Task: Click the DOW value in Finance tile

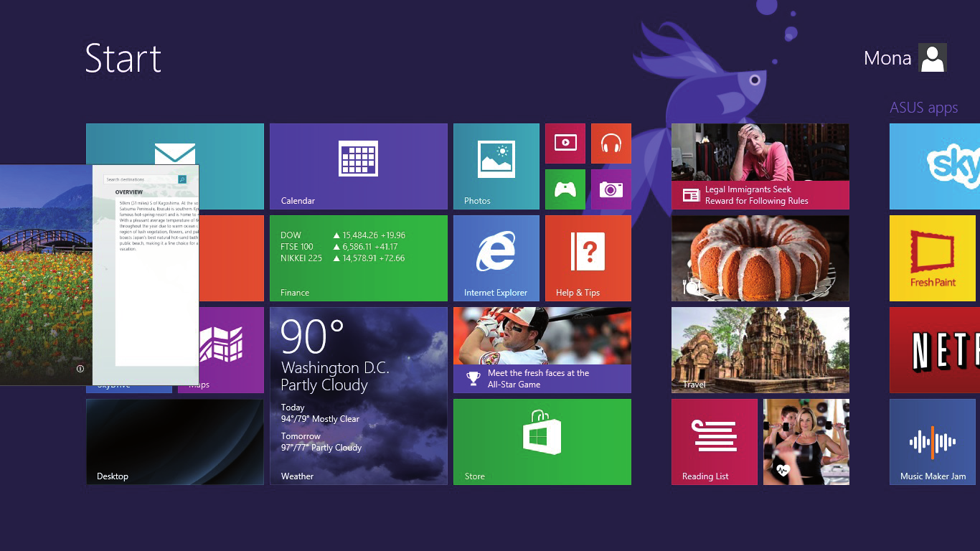Action: click(x=369, y=235)
